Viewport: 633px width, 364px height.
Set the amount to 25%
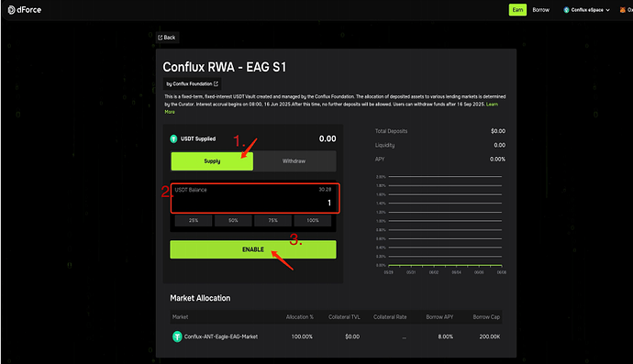(x=194, y=220)
